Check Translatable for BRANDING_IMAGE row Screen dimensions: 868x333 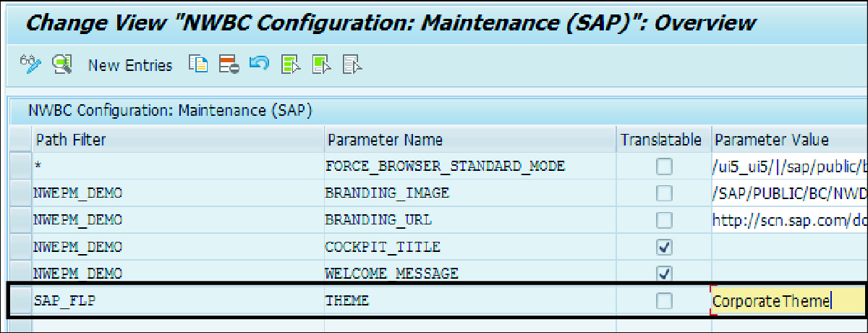(x=663, y=193)
